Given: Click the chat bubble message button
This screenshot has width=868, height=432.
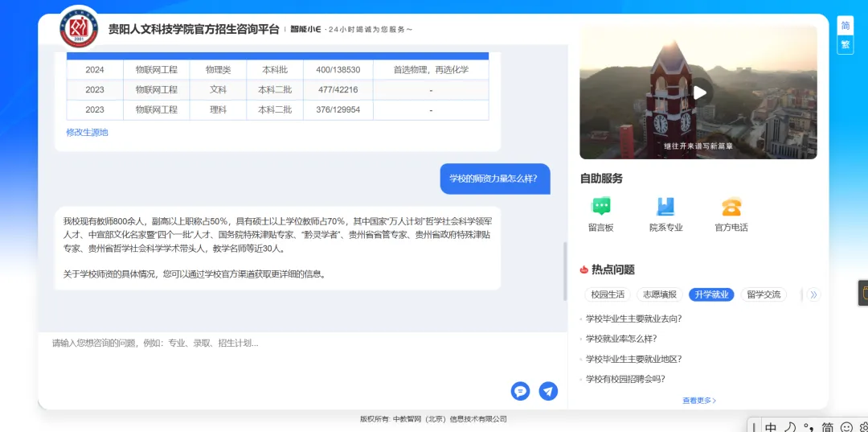Looking at the screenshot, I should [520, 391].
